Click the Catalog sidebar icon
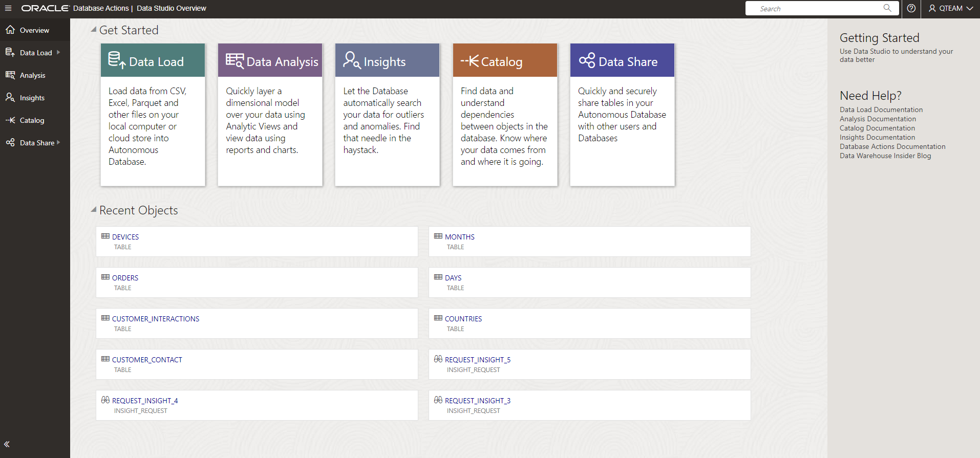980x458 pixels. 10,120
